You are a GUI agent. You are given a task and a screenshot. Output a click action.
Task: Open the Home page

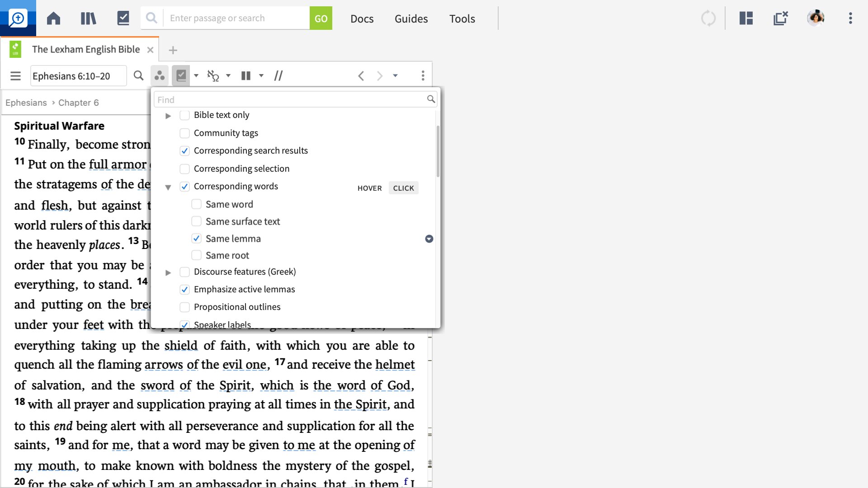pos(53,18)
